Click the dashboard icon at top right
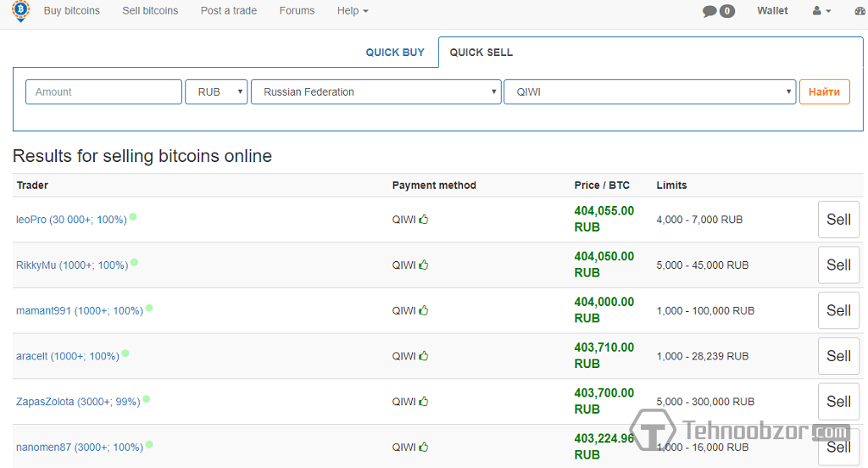This screenshot has width=868, height=468. click(861, 10)
